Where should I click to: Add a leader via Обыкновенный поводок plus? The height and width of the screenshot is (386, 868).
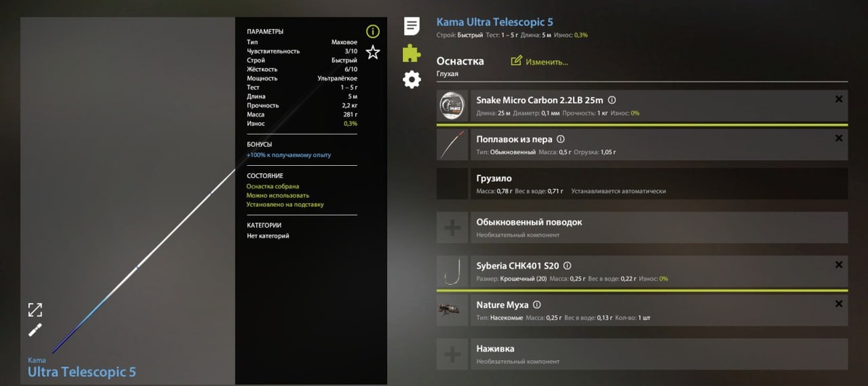click(x=452, y=228)
